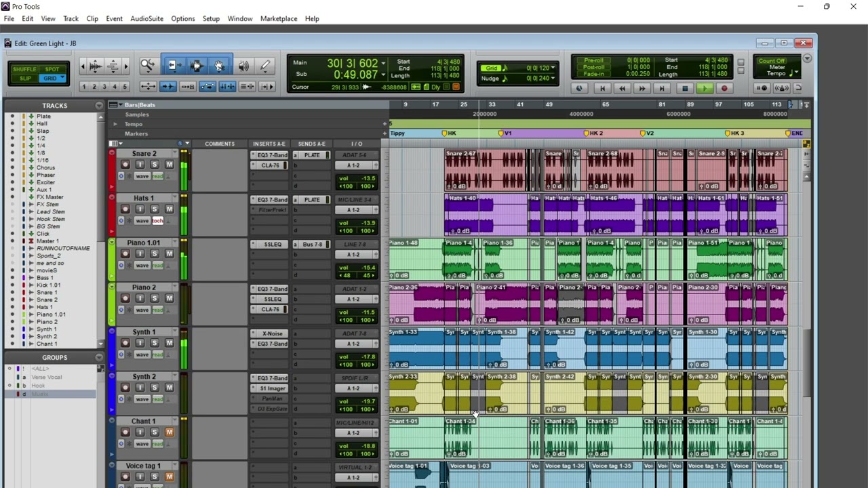Solo the Snare 2 track
868x488 pixels.
click(x=155, y=165)
